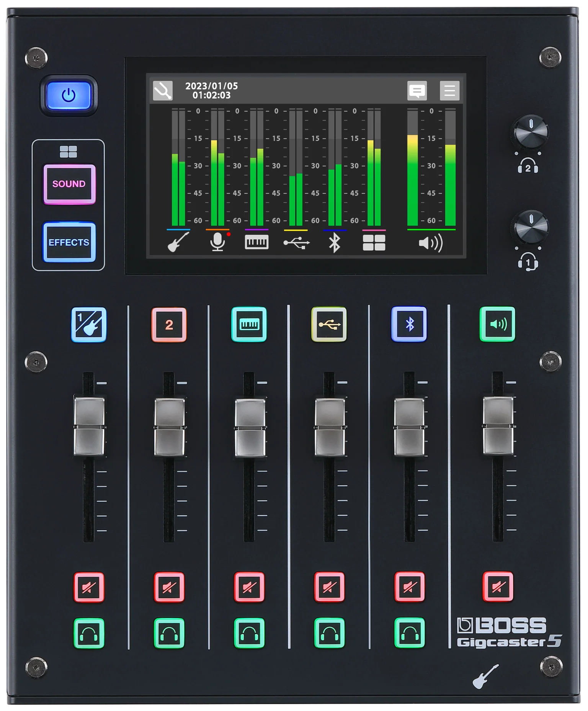Click the headphone 2 volume knob

(531, 132)
